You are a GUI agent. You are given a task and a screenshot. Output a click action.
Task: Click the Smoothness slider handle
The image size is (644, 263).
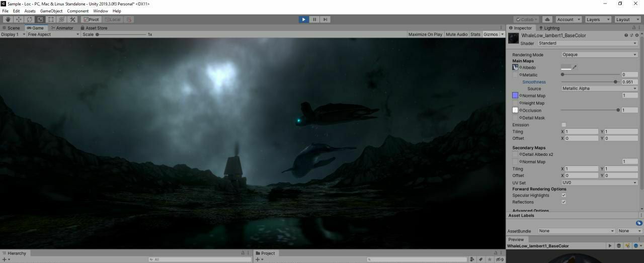click(615, 81)
